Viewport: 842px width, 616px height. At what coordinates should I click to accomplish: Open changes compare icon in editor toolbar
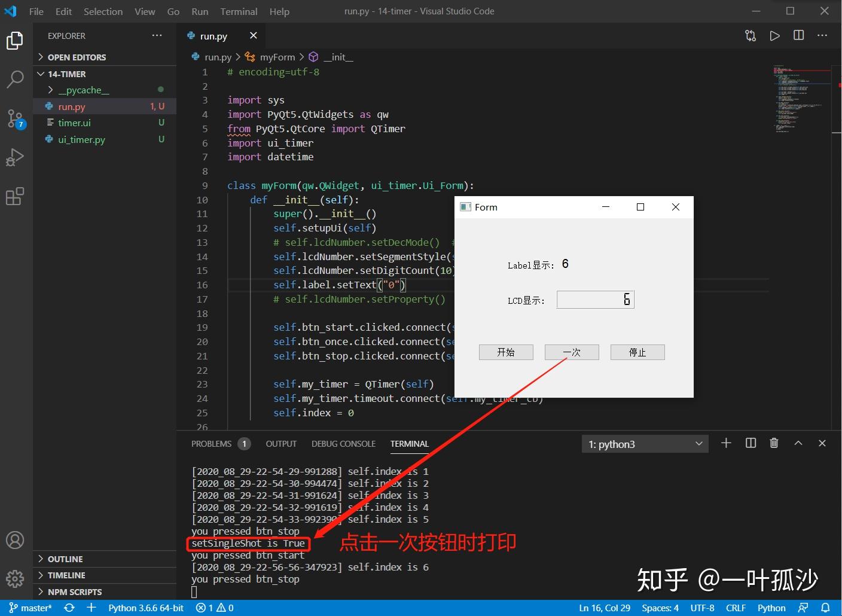(751, 36)
